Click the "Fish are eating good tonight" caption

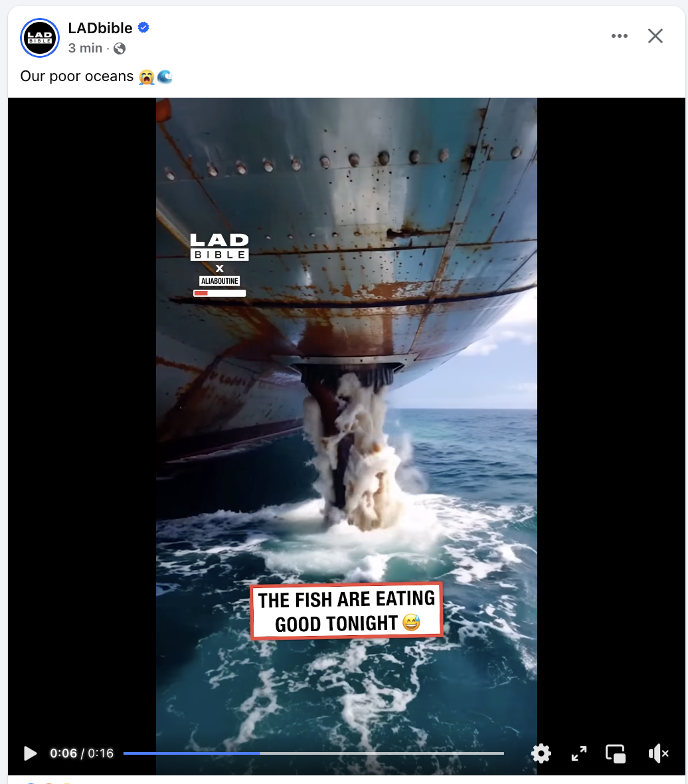coord(347,611)
